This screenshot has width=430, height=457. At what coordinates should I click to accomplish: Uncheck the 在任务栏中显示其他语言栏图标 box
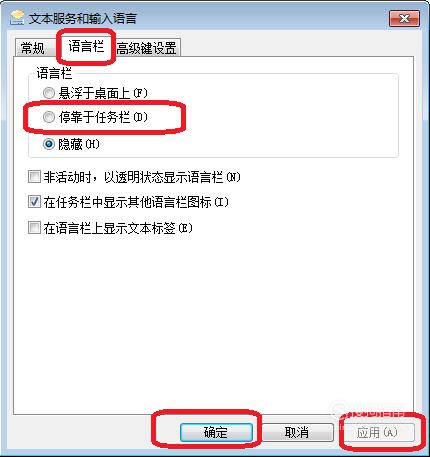click(34, 202)
